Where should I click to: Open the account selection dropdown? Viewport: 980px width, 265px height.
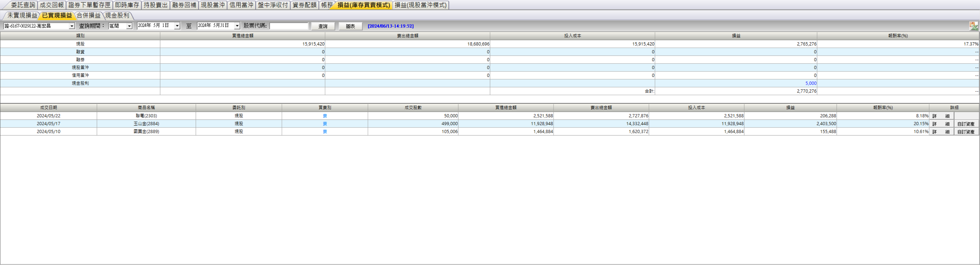71,26
